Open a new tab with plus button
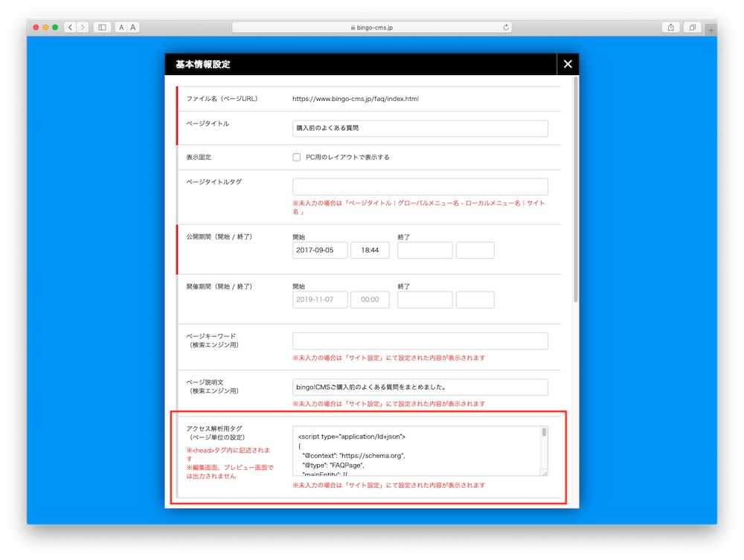 click(711, 29)
